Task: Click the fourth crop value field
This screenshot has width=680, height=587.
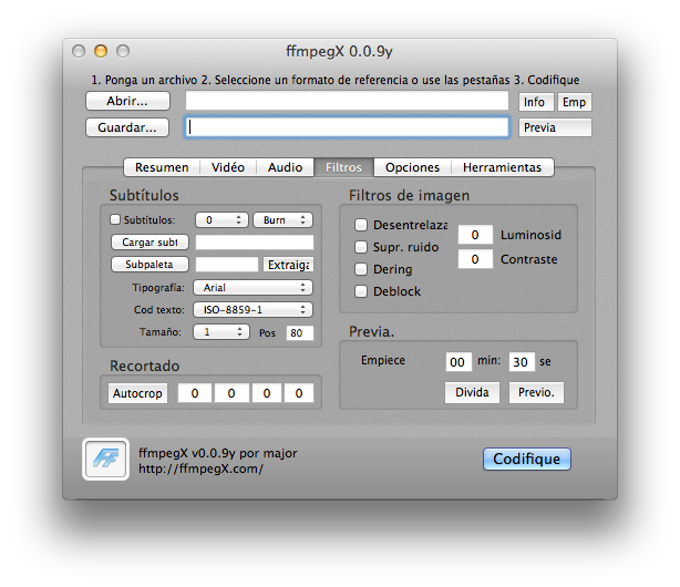Action: coord(299,393)
